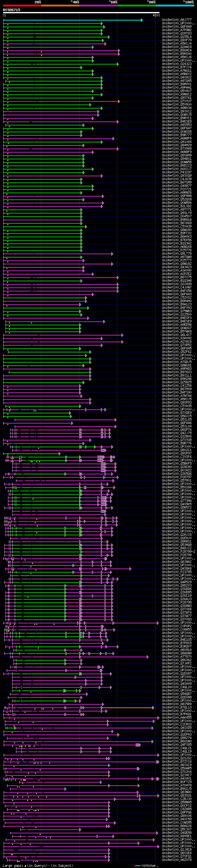Open hit UniRef100_Q155L4
Viewport: 197px width, 868px height.
tap(177, 37)
